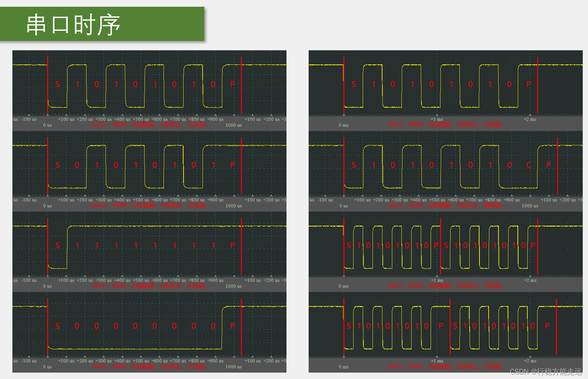Select the 0x55 9600 baud waveform in the top-left panel
The width and height of the screenshot is (588, 379).
pos(149,86)
